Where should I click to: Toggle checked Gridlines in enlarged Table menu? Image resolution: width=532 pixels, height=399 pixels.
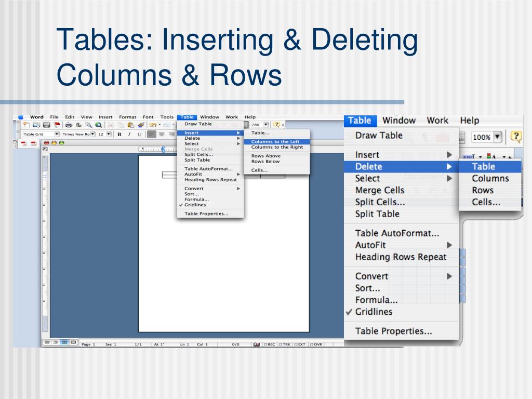click(x=402, y=312)
